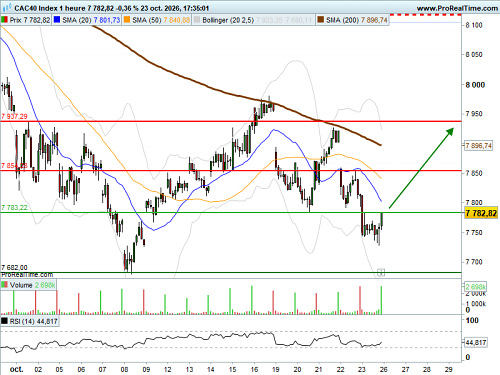Image resolution: width=500 pixels, height=375 pixels.
Task: Click the green '7 783,22' support label
Action: [14, 208]
